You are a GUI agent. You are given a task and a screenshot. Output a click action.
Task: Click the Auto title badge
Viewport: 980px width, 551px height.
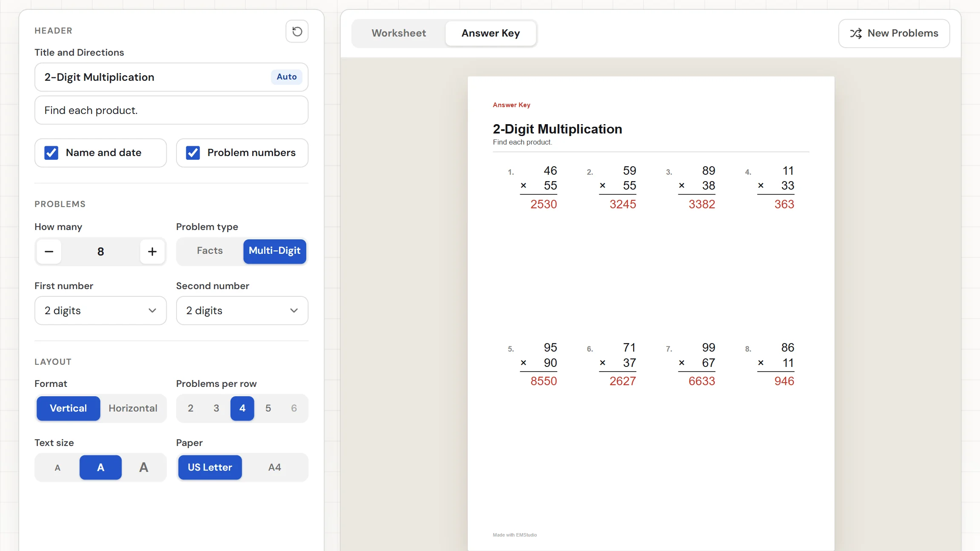287,77
